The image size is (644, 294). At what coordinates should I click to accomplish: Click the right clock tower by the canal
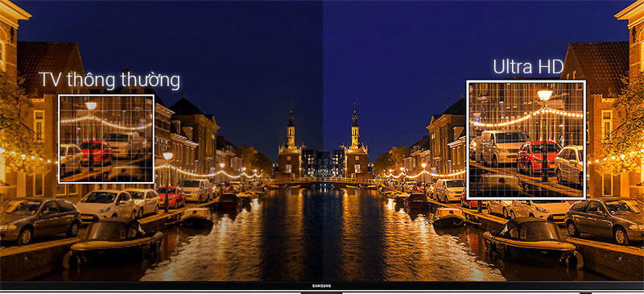[355, 145]
